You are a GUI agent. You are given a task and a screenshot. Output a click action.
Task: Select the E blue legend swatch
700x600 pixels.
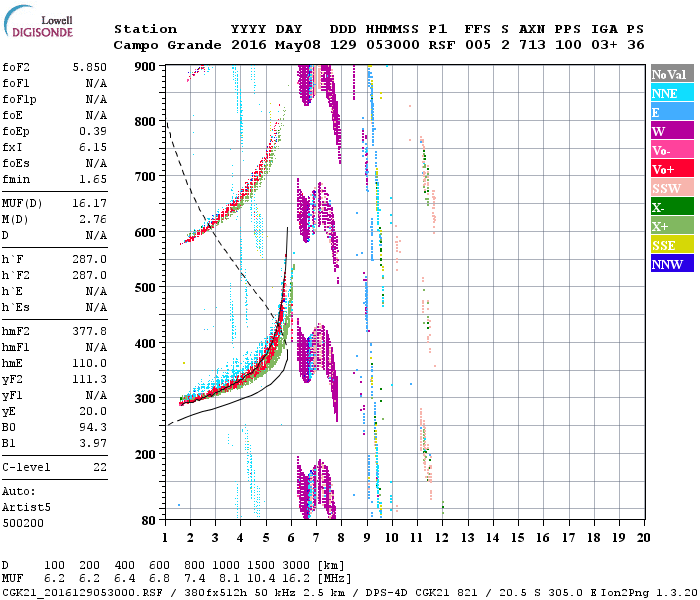[x=672, y=112]
